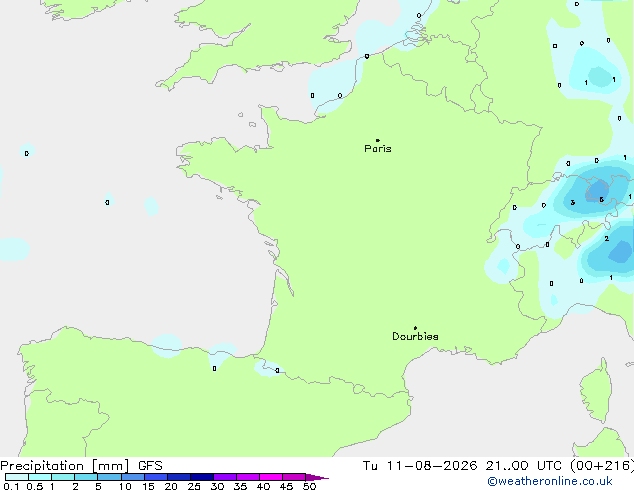Pick the palest 0.1–0.5 mm legend swatch
This screenshot has height=490, width=634.
[x=17, y=477]
